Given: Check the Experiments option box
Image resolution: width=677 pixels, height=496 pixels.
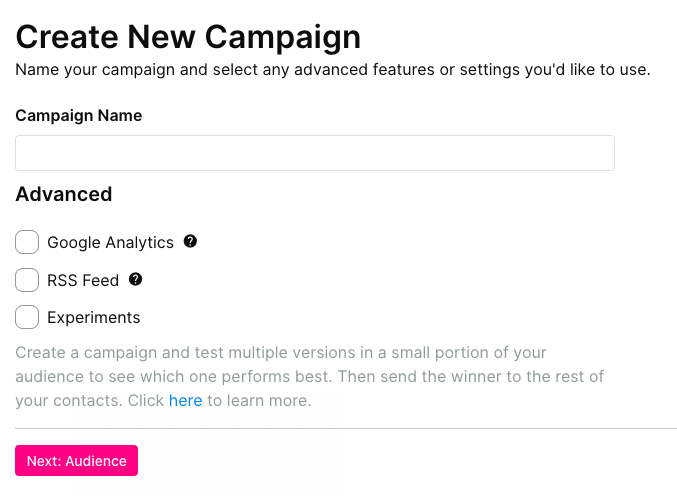Looking at the screenshot, I should click(27, 317).
